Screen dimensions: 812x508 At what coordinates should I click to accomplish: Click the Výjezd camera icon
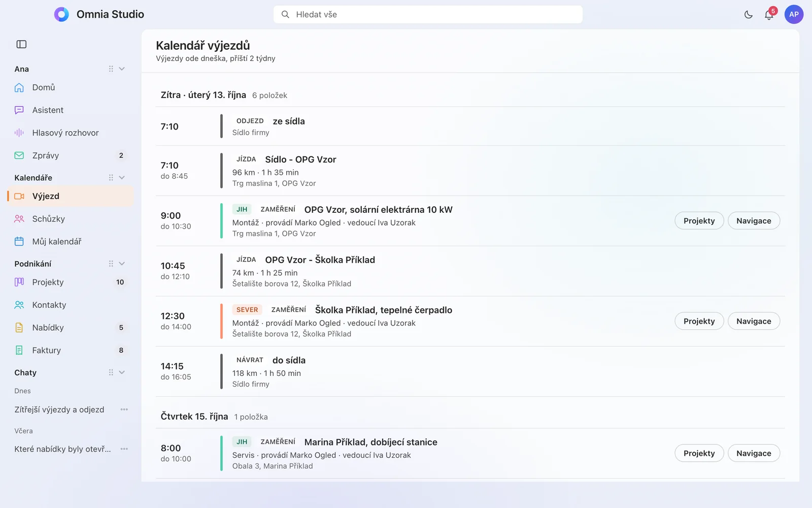[19, 196]
